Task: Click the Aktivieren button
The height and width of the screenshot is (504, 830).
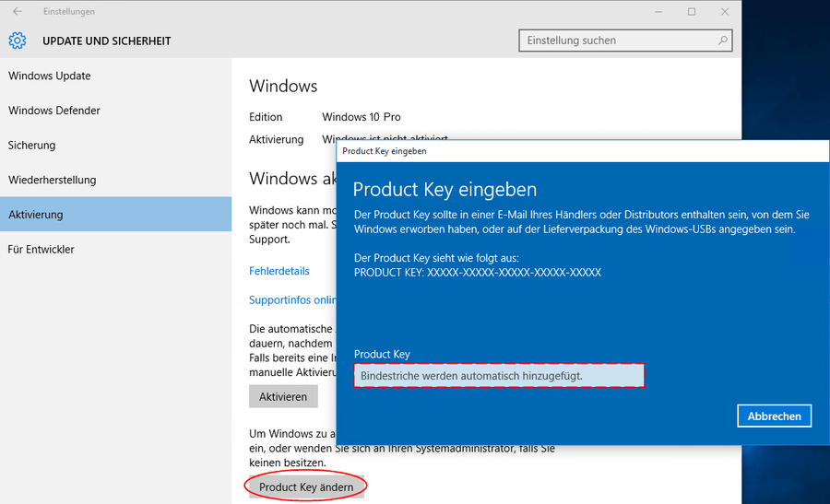Action: [x=283, y=396]
